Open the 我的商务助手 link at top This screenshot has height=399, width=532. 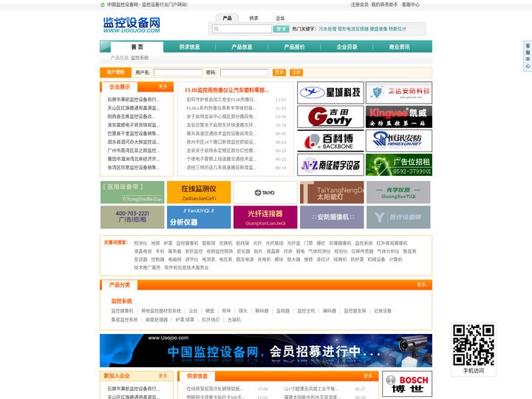click(384, 4)
